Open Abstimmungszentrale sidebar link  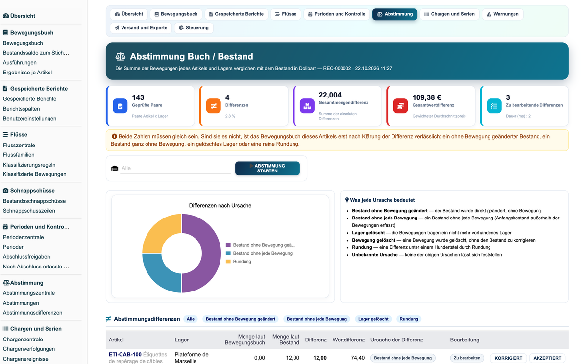pyautogui.click(x=29, y=293)
